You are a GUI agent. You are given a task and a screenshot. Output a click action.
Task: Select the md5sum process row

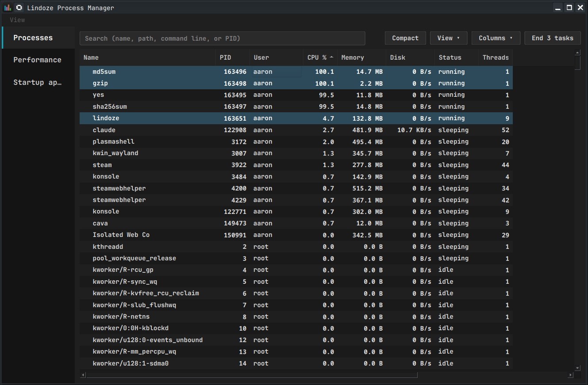[296, 72]
